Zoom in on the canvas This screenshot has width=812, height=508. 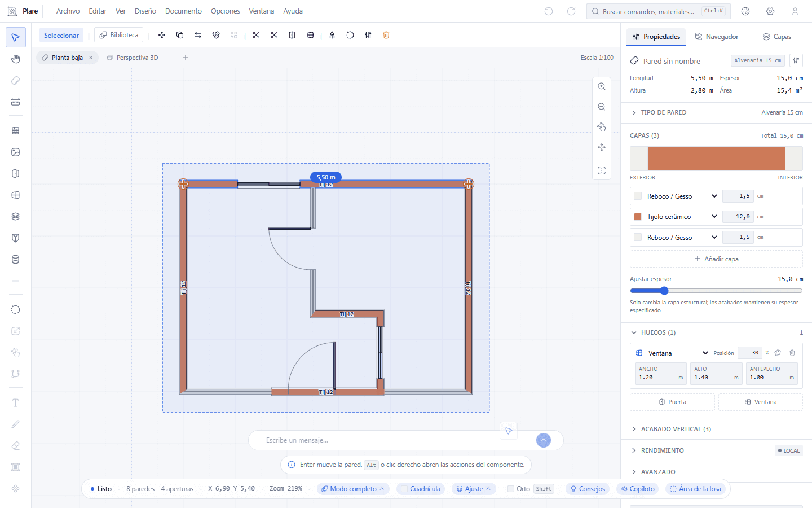tap(602, 86)
